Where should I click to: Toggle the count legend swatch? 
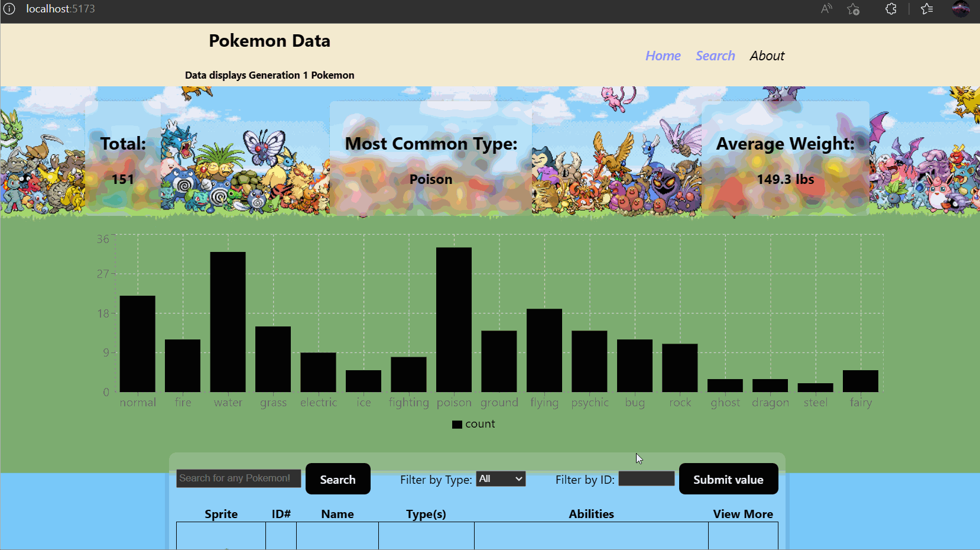point(457,425)
